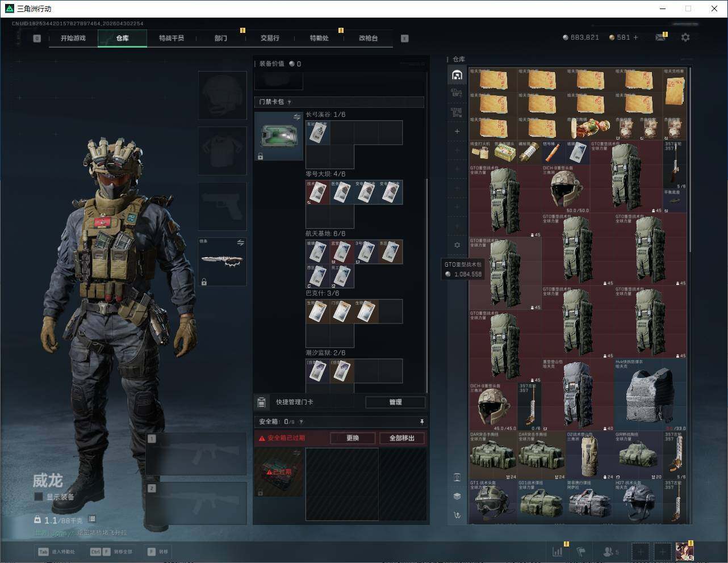Select the orange signal stick item
Screen dimensions: 728x563
click(x=554, y=152)
